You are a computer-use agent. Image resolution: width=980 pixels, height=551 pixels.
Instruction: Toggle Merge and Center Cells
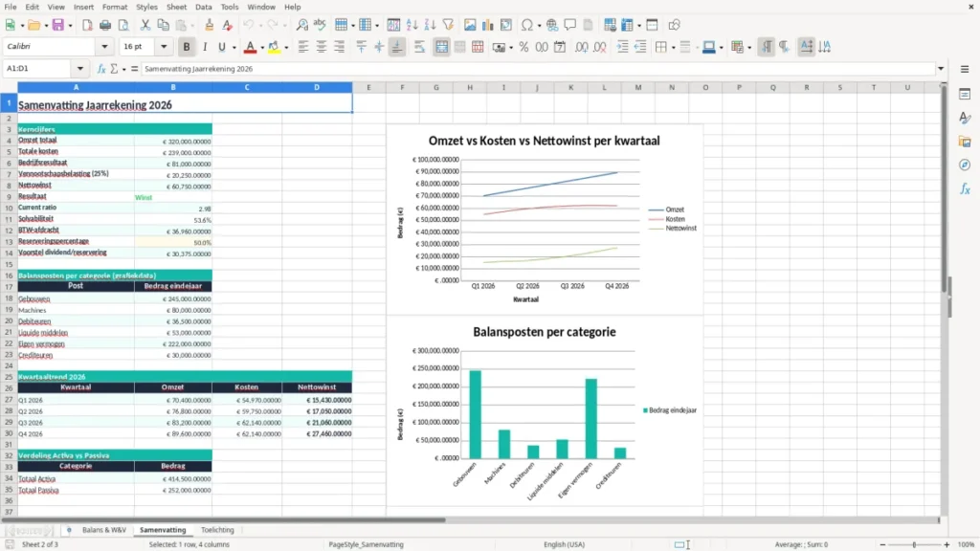(442, 47)
